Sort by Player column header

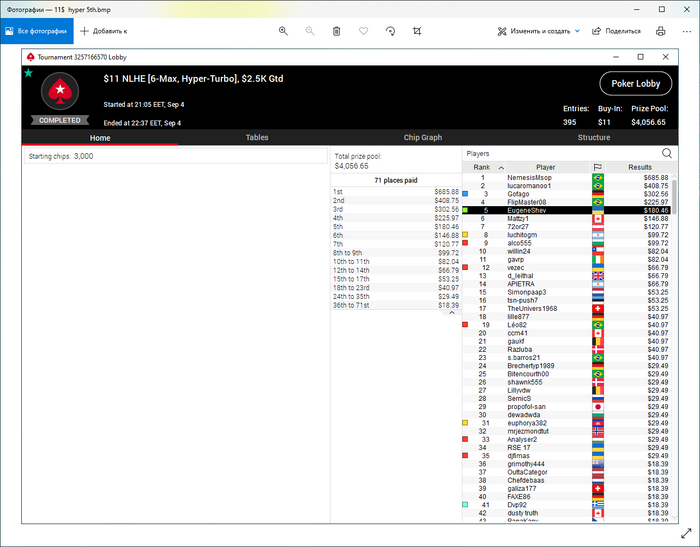(546, 167)
